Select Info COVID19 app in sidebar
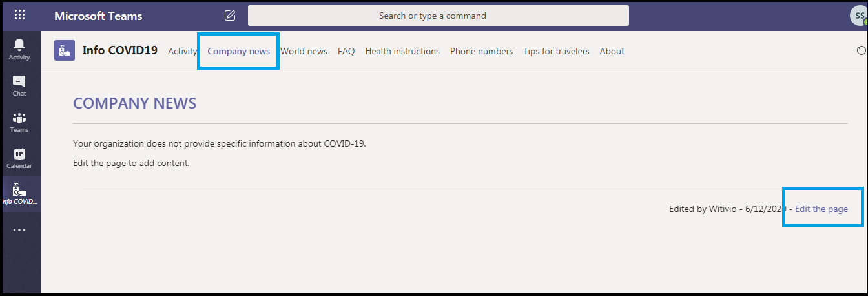The height and width of the screenshot is (296, 868). [19, 194]
